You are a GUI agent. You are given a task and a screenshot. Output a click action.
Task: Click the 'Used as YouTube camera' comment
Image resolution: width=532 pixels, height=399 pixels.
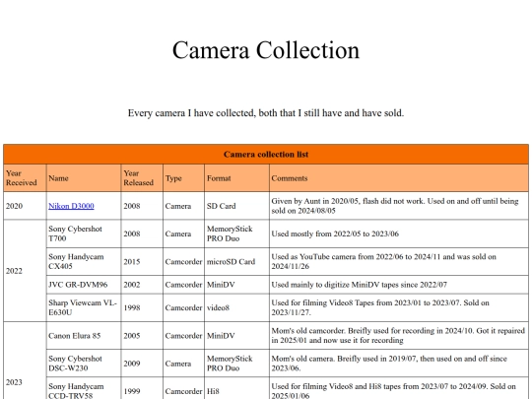(x=399, y=262)
